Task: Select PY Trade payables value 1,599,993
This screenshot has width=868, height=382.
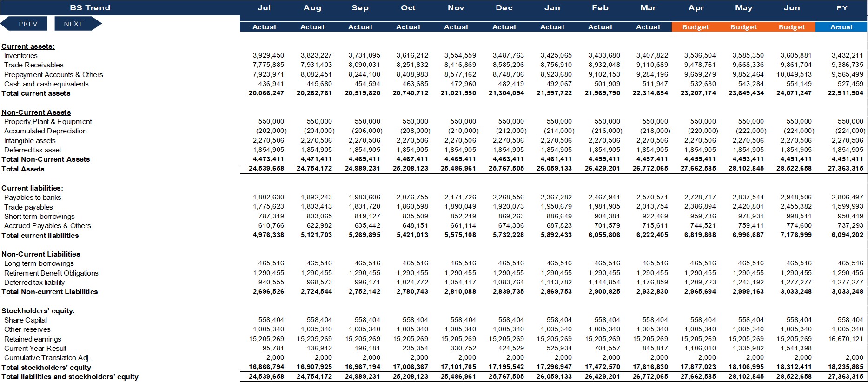Action: coord(848,206)
